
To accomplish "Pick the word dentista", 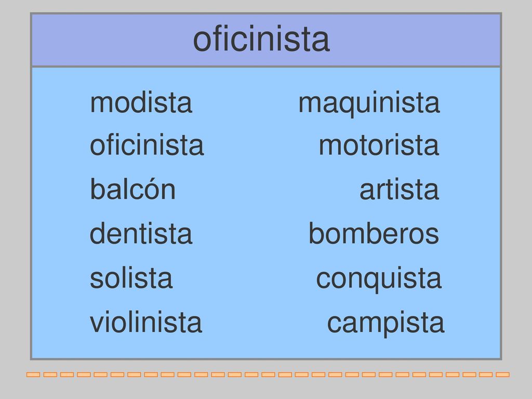I will 141,233.
